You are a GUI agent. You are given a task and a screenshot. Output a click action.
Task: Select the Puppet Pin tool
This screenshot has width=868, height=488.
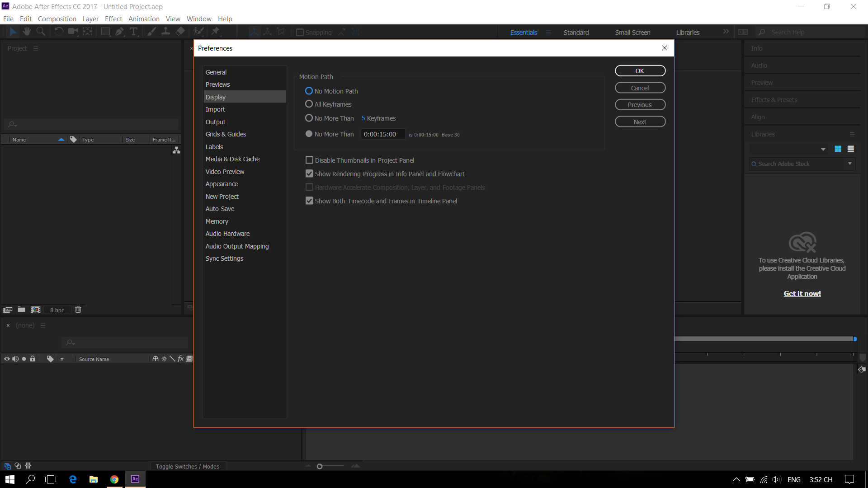click(x=215, y=32)
